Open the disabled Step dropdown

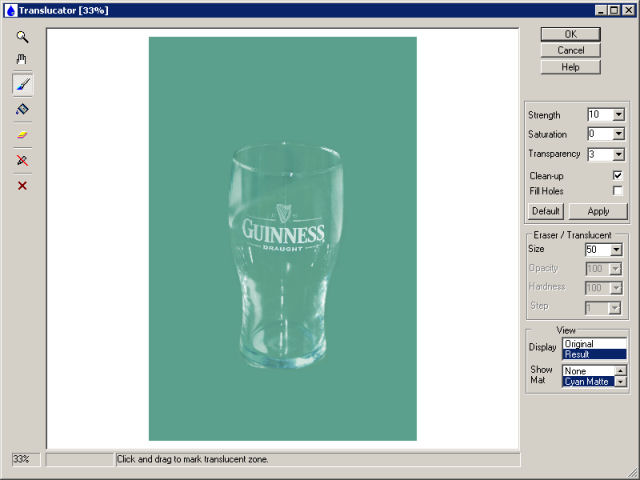point(614,308)
